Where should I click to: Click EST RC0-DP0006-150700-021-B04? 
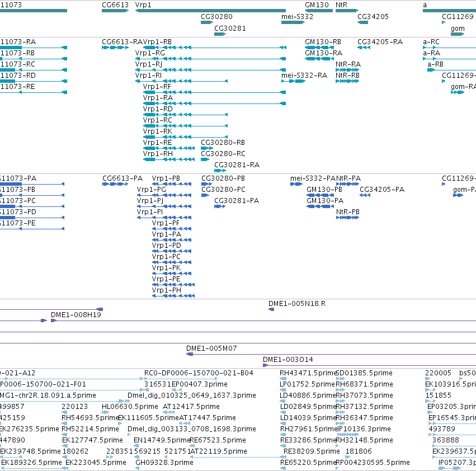coord(181,379)
